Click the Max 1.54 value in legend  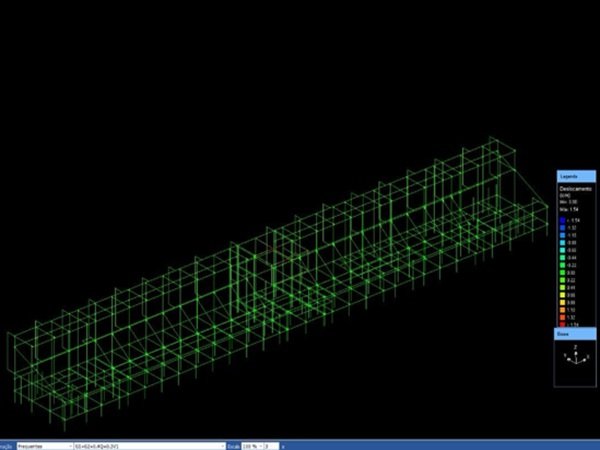(x=569, y=207)
